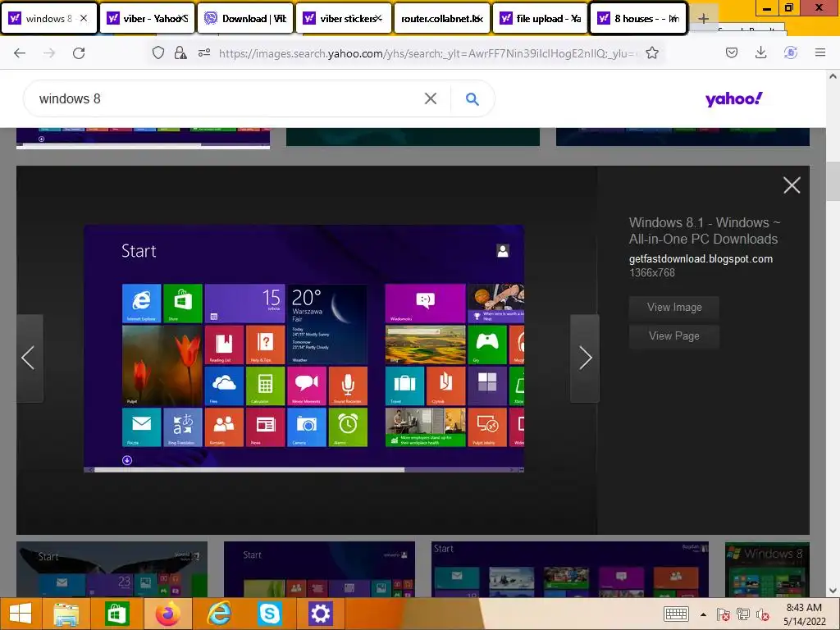Close the image preview panel
The height and width of the screenshot is (630, 840).
point(792,185)
